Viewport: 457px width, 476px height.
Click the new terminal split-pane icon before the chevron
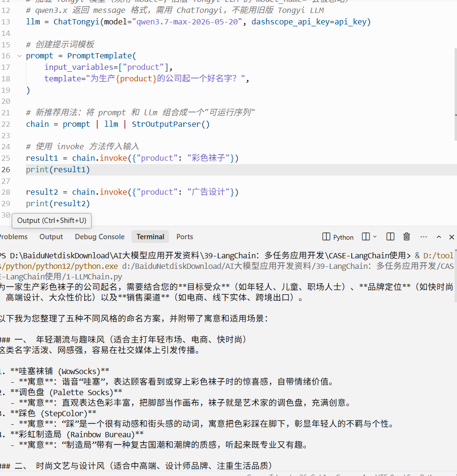click(366, 236)
